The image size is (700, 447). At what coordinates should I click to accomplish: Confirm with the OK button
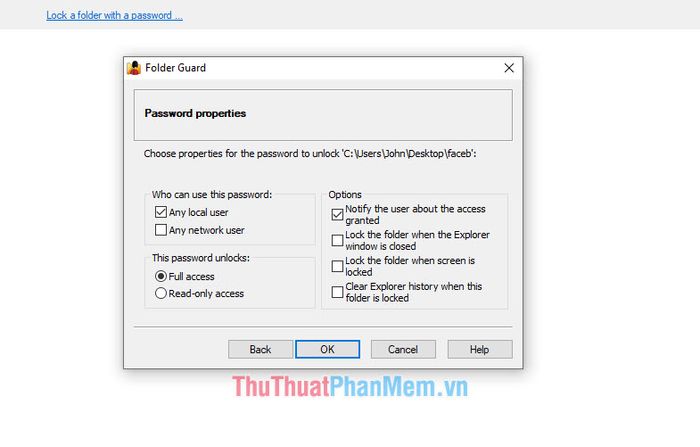point(327,349)
